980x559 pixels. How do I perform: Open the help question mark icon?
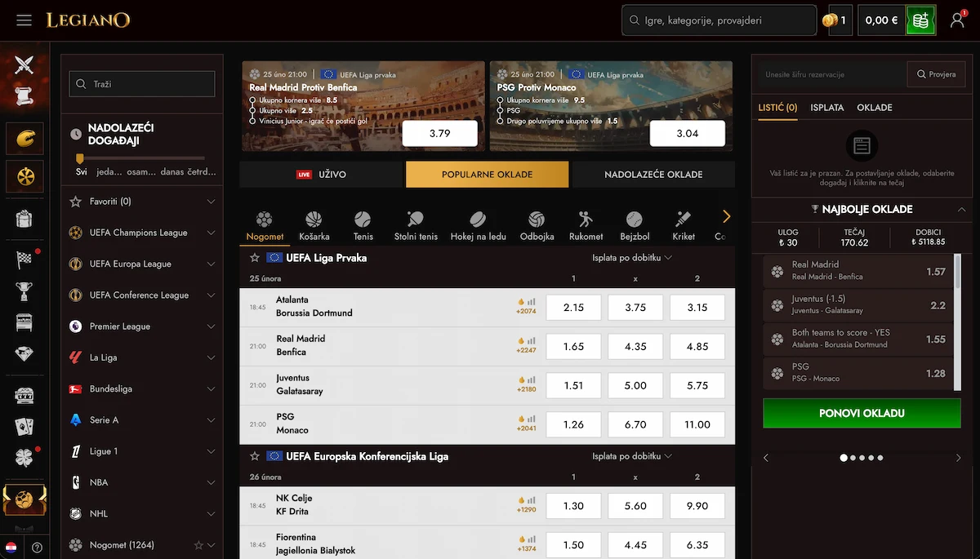click(38, 548)
